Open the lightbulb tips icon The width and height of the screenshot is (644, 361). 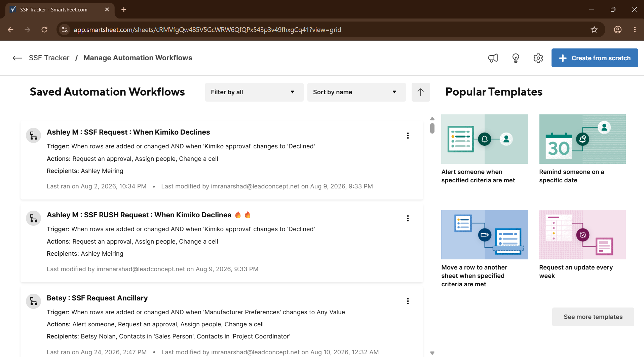click(x=516, y=58)
